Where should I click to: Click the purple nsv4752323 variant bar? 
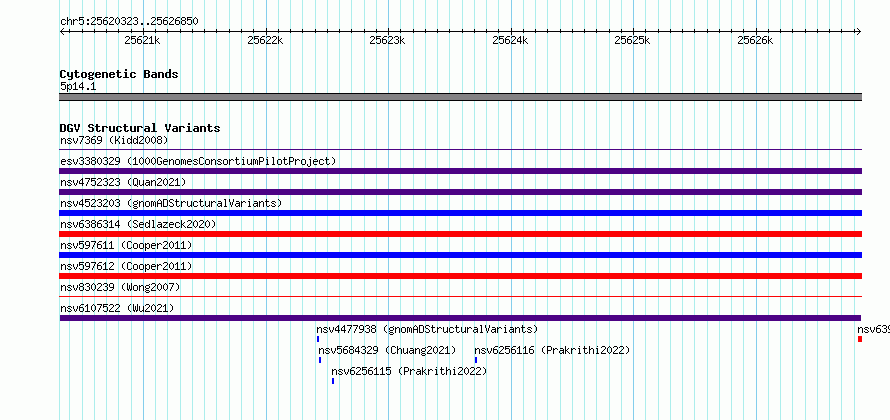(461, 192)
